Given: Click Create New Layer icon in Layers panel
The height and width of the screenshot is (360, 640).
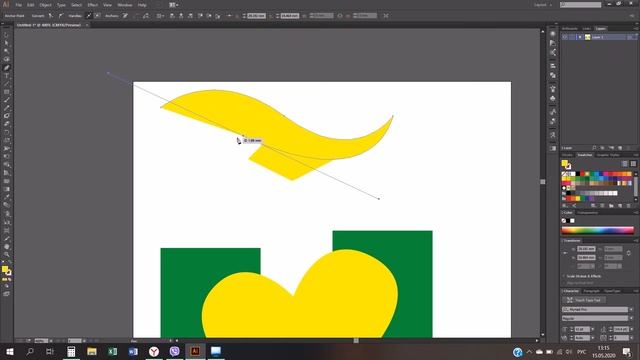Looking at the screenshot, I should pyautogui.click(x=620, y=148).
